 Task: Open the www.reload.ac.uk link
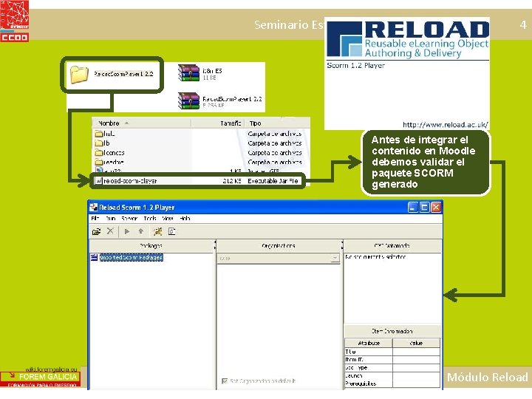[x=445, y=125]
